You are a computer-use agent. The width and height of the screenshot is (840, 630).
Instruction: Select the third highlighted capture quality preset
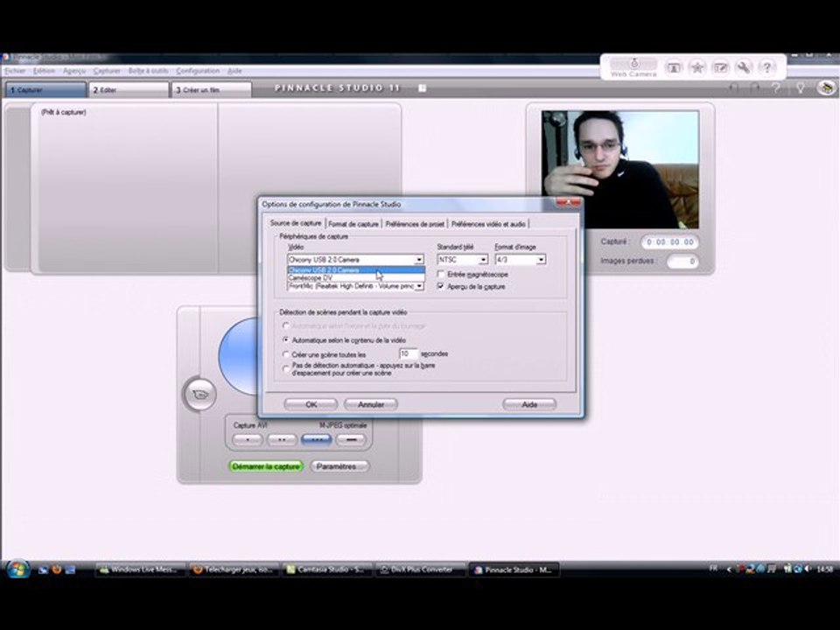(x=317, y=440)
